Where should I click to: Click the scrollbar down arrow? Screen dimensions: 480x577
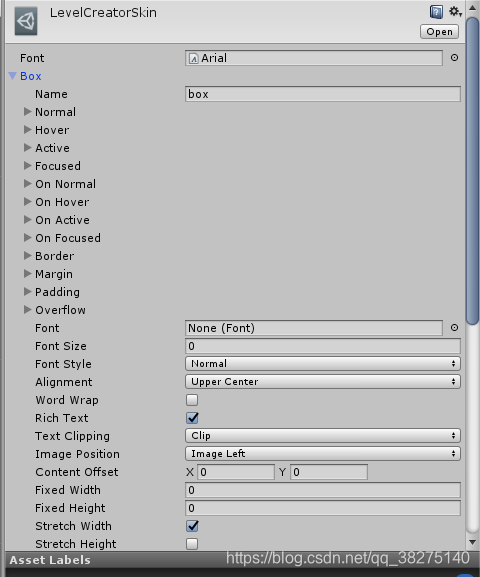pos(473,542)
